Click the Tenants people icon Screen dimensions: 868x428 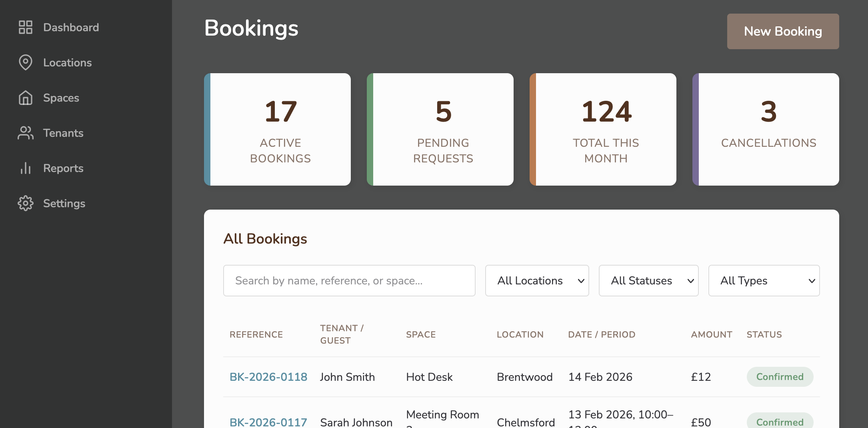[26, 133]
